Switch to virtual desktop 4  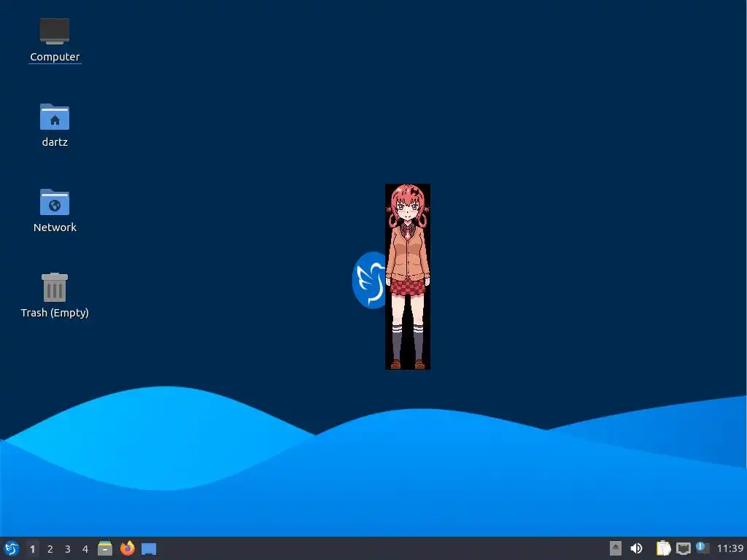pos(85,549)
